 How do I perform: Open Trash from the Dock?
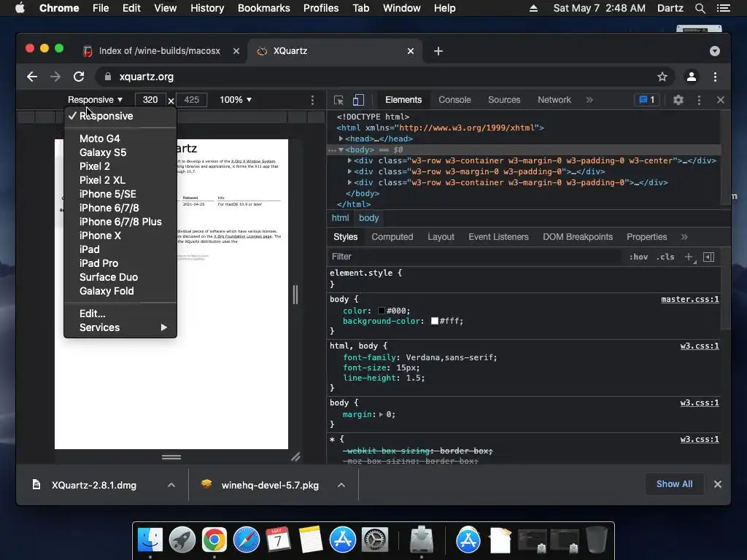click(x=597, y=540)
